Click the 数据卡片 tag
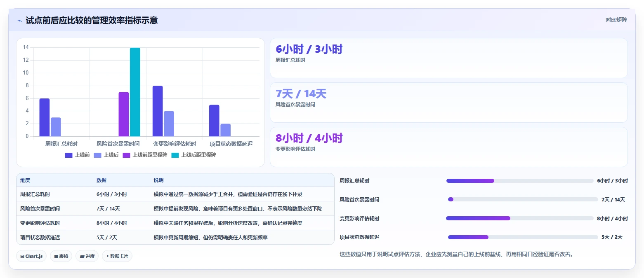Viewport: 644px width, 278px height. coord(117,256)
